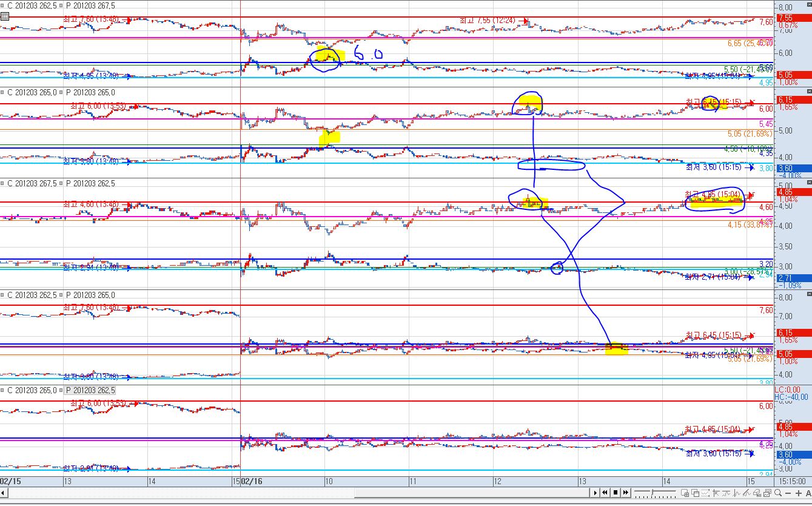Click the chart image icon in bottom toolbar
Viewport: 812px width, 506px height.
(x=767, y=493)
